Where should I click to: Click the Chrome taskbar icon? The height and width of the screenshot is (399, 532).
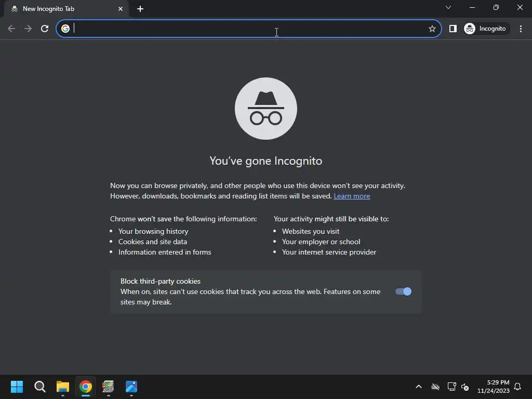pos(86,387)
